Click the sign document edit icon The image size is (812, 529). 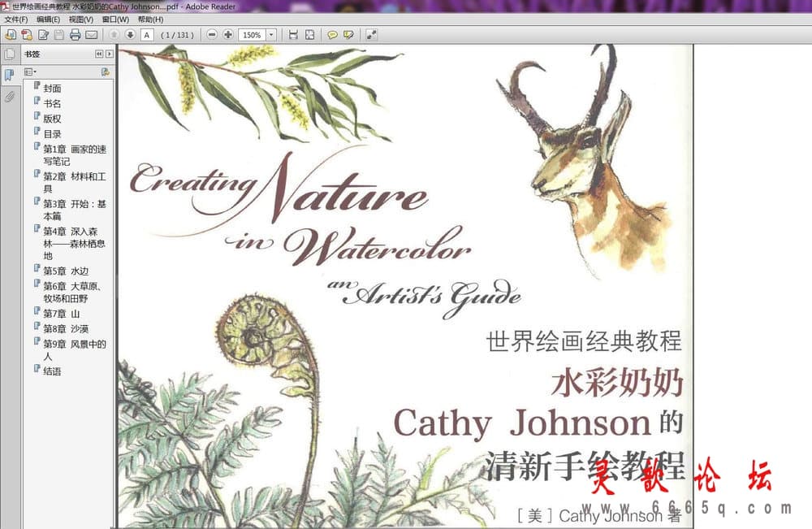[x=44, y=35]
